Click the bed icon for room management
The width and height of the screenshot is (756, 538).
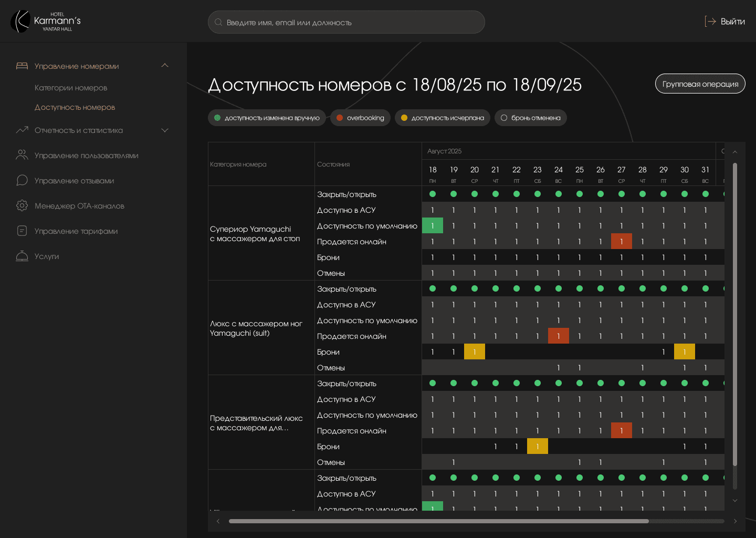22,66
